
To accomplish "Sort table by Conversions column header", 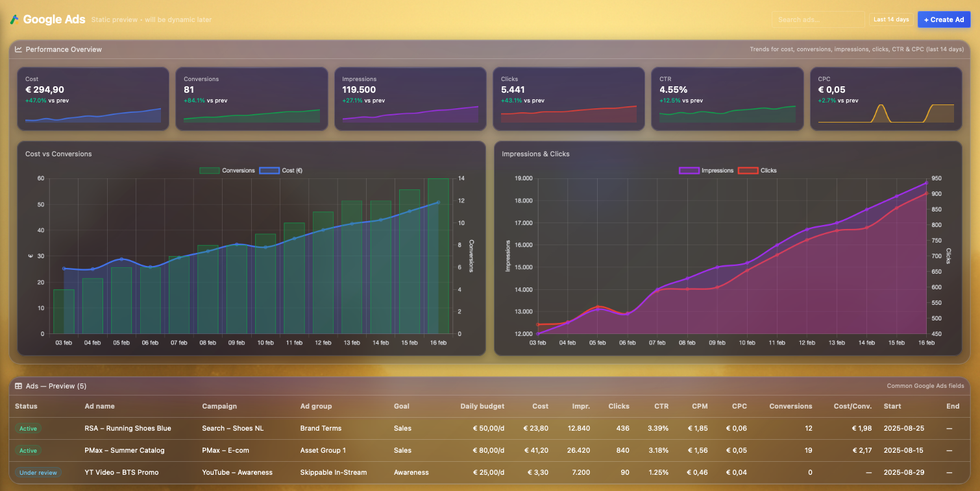I will point(790,406).
